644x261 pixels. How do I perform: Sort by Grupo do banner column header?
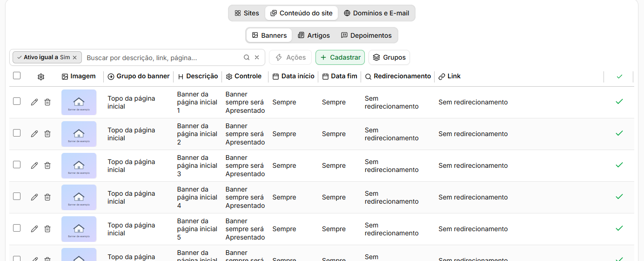pyautogui.click(x=139, y=76)
